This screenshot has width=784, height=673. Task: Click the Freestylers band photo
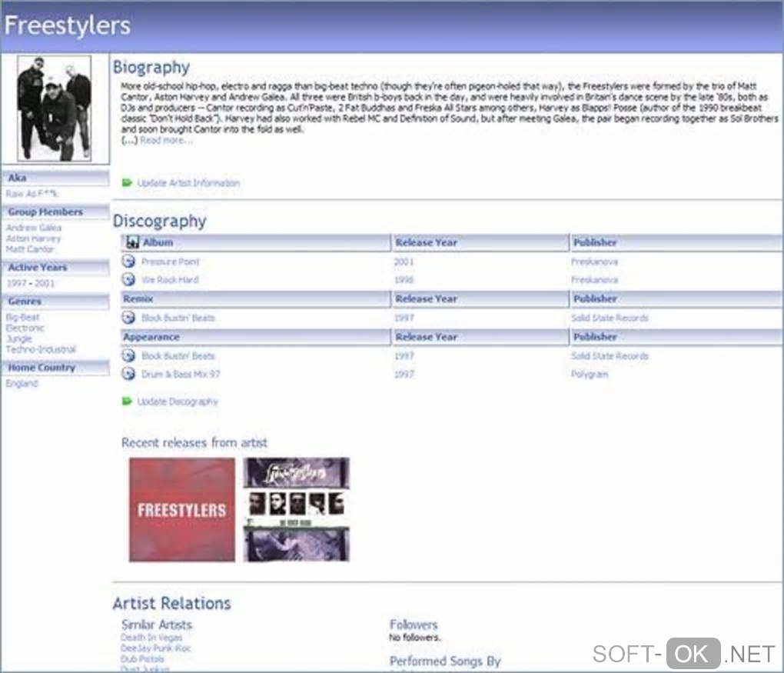(54, 108)
